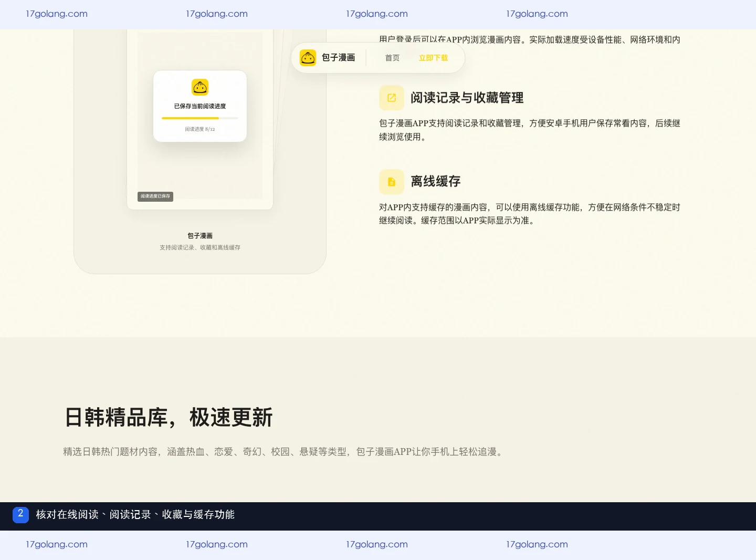Click the 包子漫画 caption under the mockup

[x=200, y=236]
